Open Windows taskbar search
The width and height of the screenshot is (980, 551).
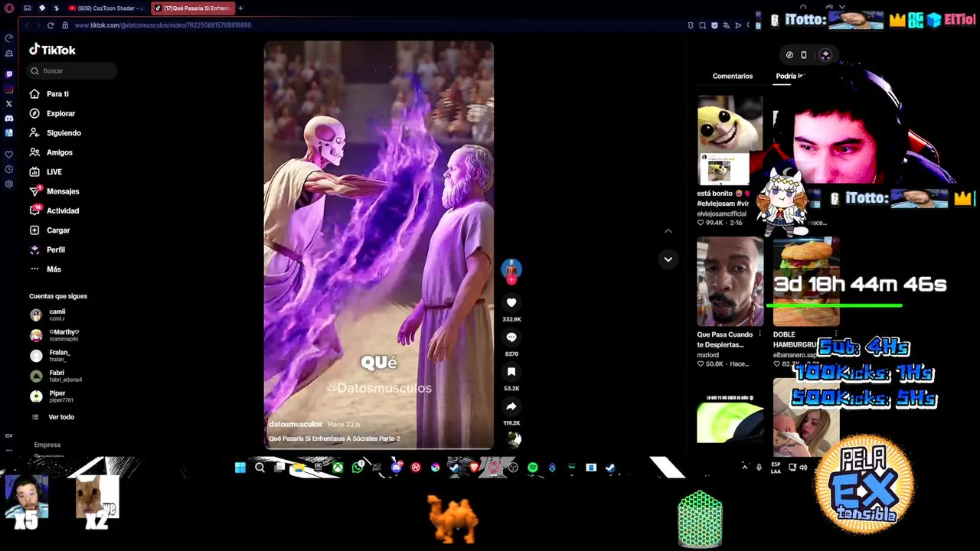[260, 468]
